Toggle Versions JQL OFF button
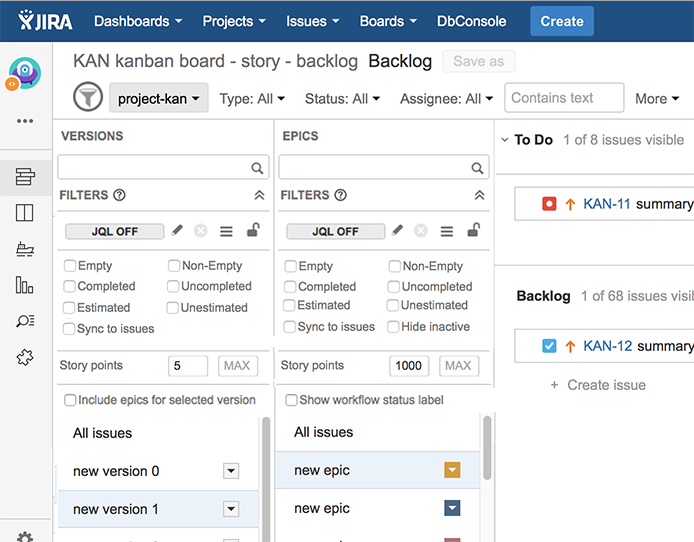Screen dimensions: 694x542 115,231
